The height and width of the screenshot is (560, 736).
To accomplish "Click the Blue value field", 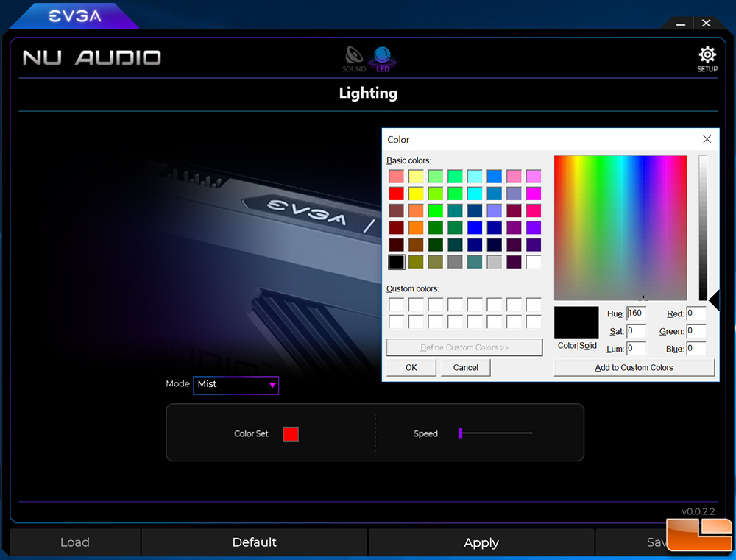I will click(696, 349).
